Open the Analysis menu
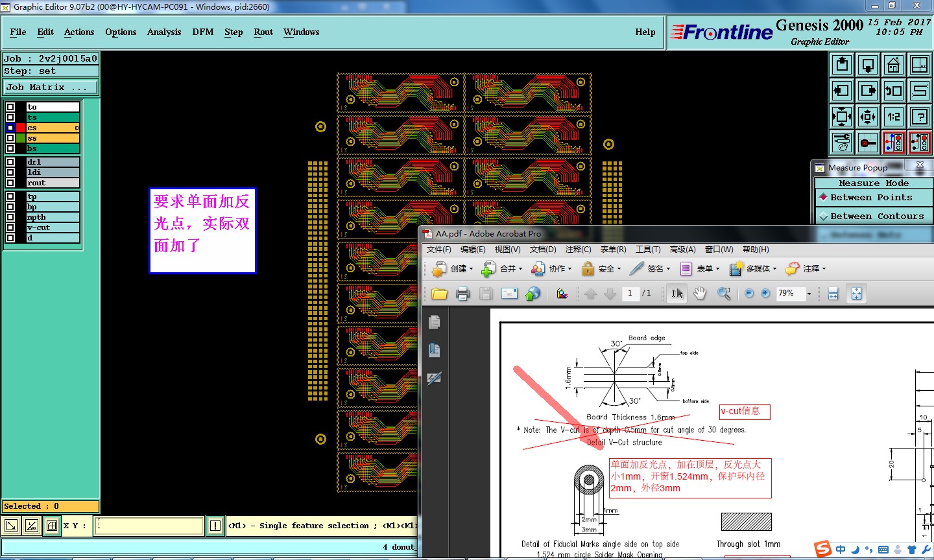934x560 pixels. [x=164, y=32]
